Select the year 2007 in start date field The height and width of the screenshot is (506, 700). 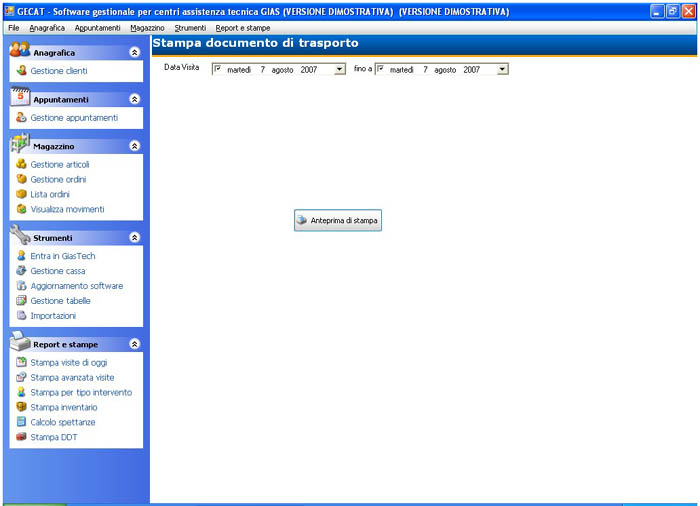pos(308,70)
